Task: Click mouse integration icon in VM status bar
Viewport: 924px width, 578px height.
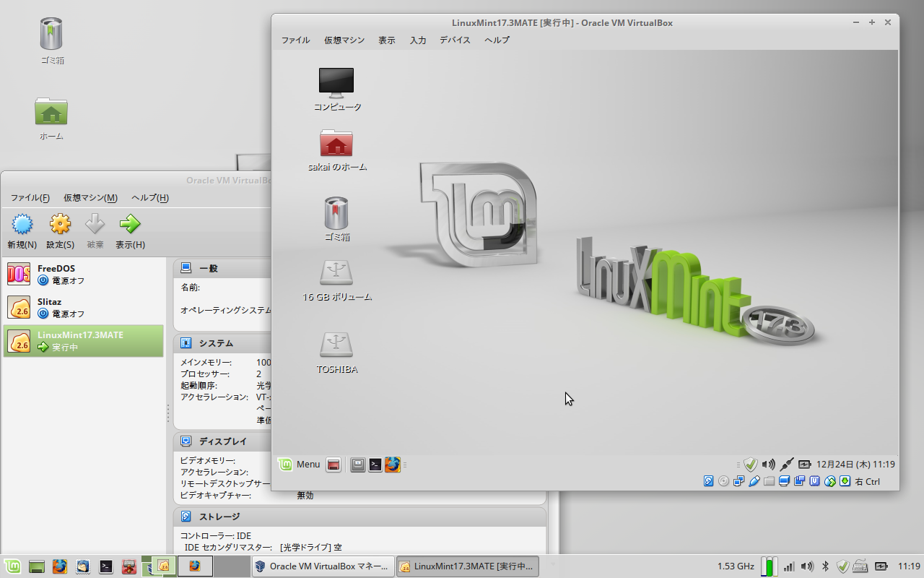Action: coord(830,481)
